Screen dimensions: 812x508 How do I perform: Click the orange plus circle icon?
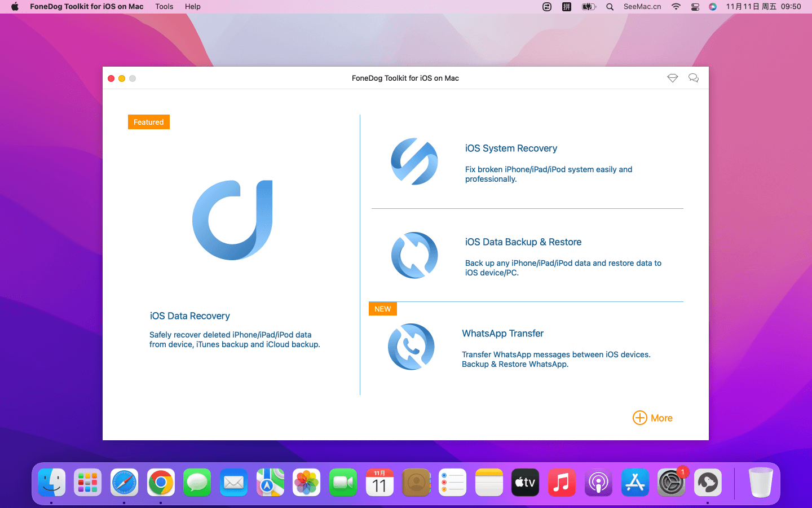(x=639, y=418)
